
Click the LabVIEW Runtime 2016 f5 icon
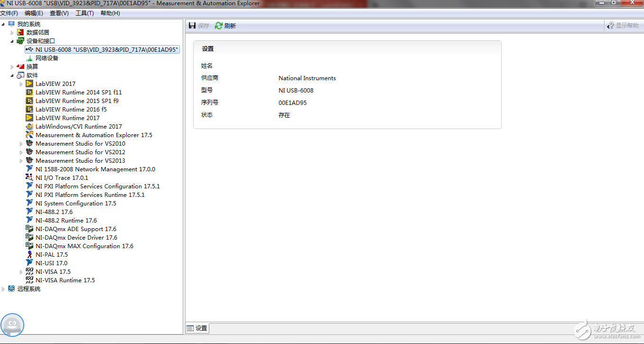click(x=29, y=110)
